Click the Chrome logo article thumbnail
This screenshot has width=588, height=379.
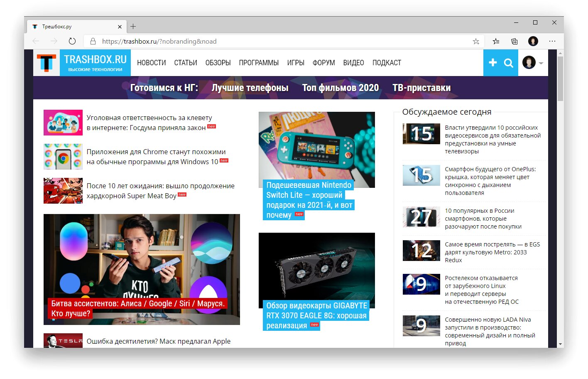coord(63,157)
